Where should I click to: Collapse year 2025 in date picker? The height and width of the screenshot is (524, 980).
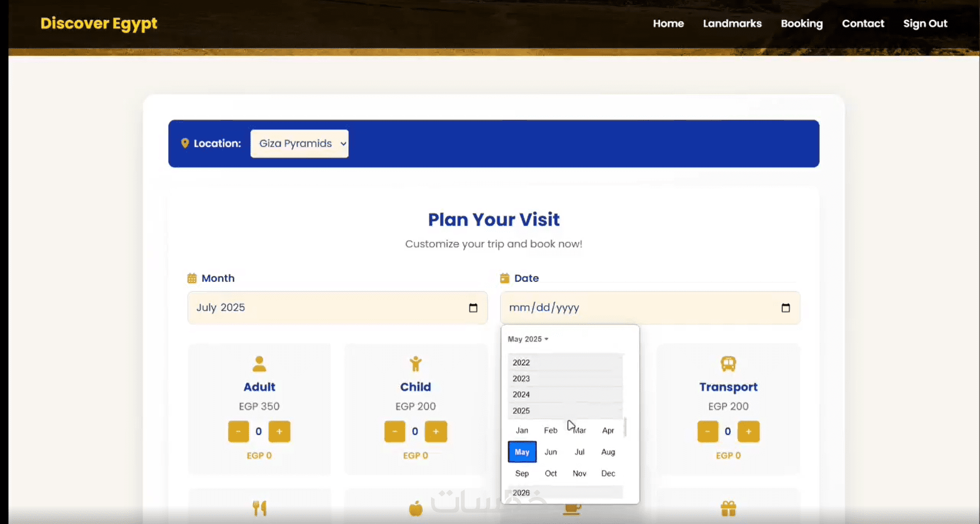pyautogui.click(x=565, y=411)
